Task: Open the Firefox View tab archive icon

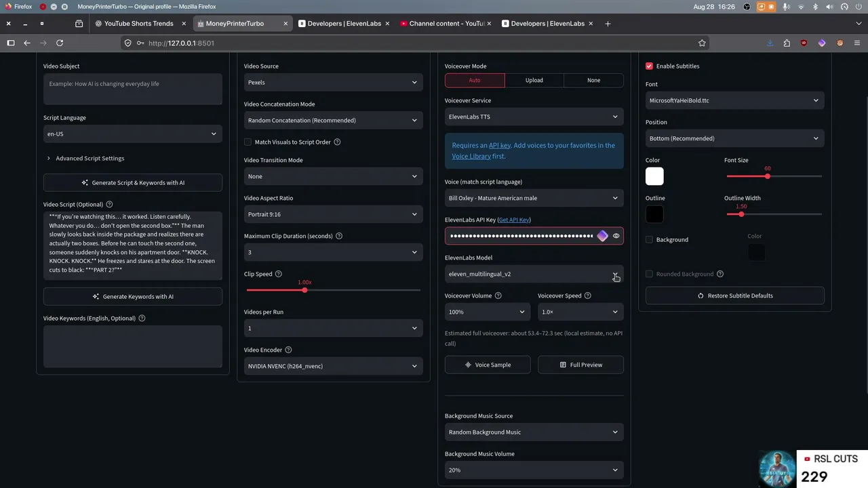Action: click(79, 24)
